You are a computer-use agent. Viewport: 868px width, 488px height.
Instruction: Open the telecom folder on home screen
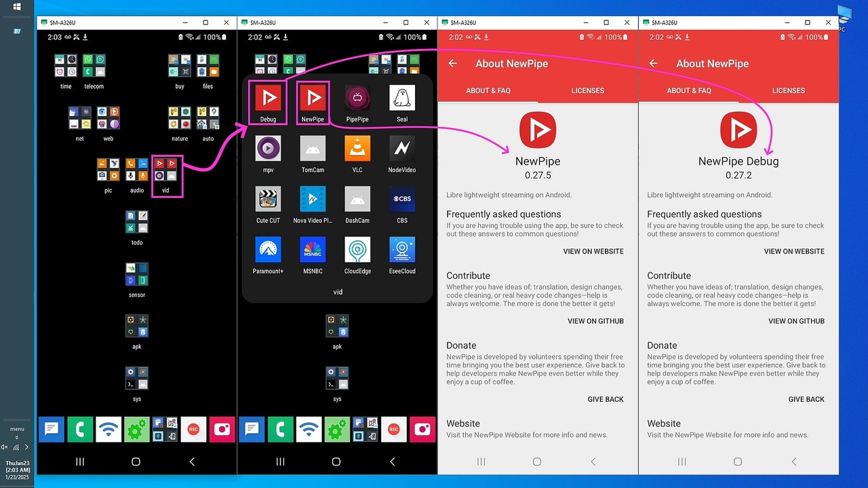pos(94,66)
